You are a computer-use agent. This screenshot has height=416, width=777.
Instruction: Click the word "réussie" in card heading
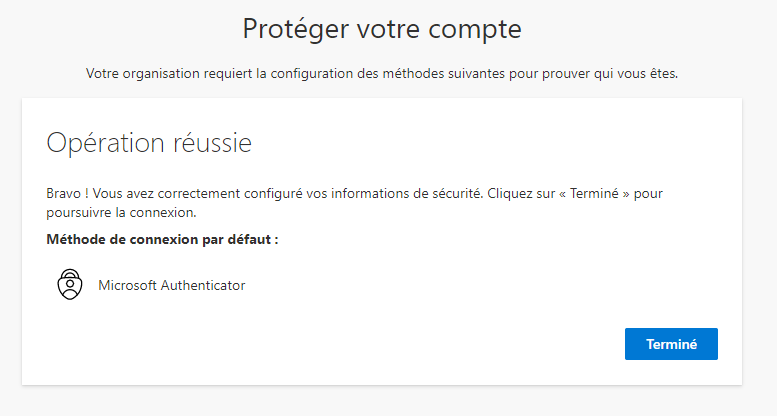pyautogui.click(x=212, y=143)
